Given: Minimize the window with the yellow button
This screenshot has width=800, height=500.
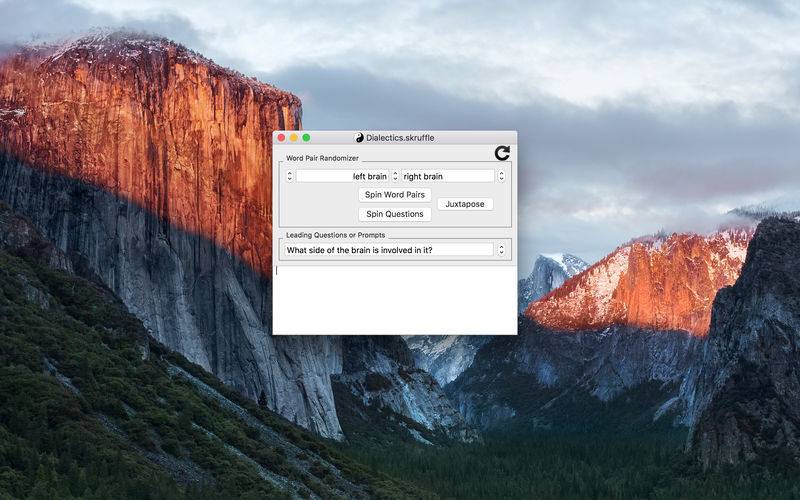Looking at the screenshot, I should pyautogui.click(x=294, y=138).
